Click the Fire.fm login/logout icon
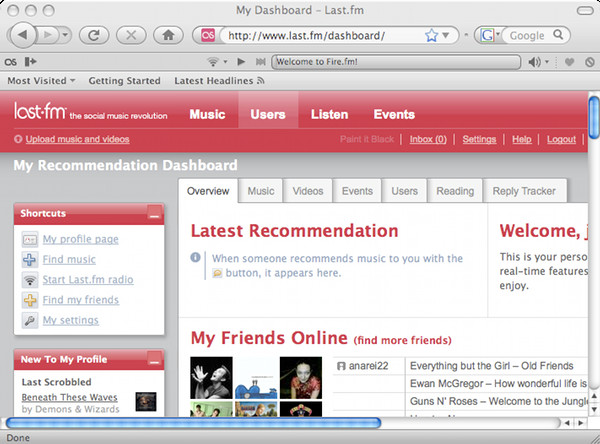 click(30, 62)
